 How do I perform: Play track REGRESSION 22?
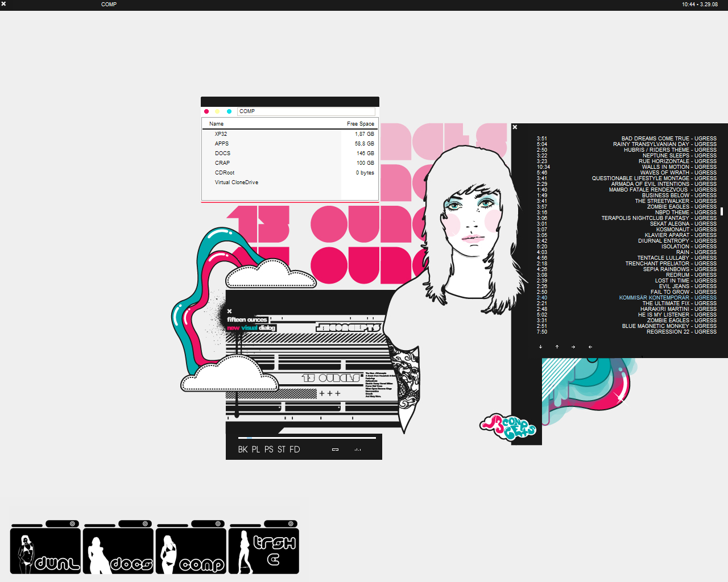(681, 332)
